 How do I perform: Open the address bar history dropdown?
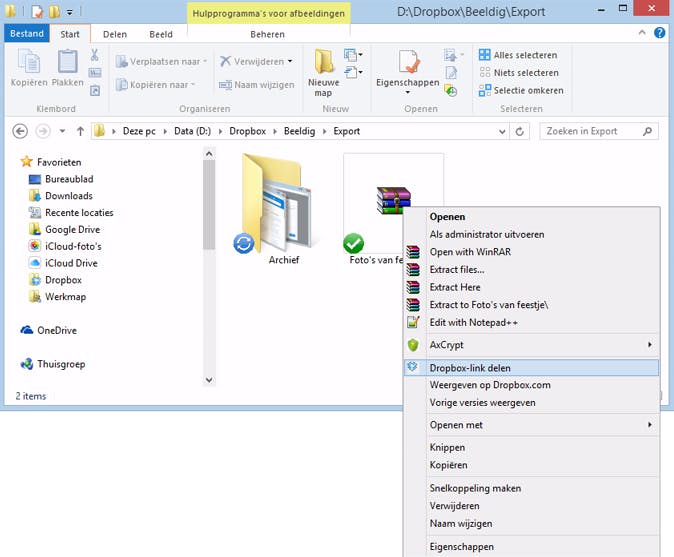(504, 131)
